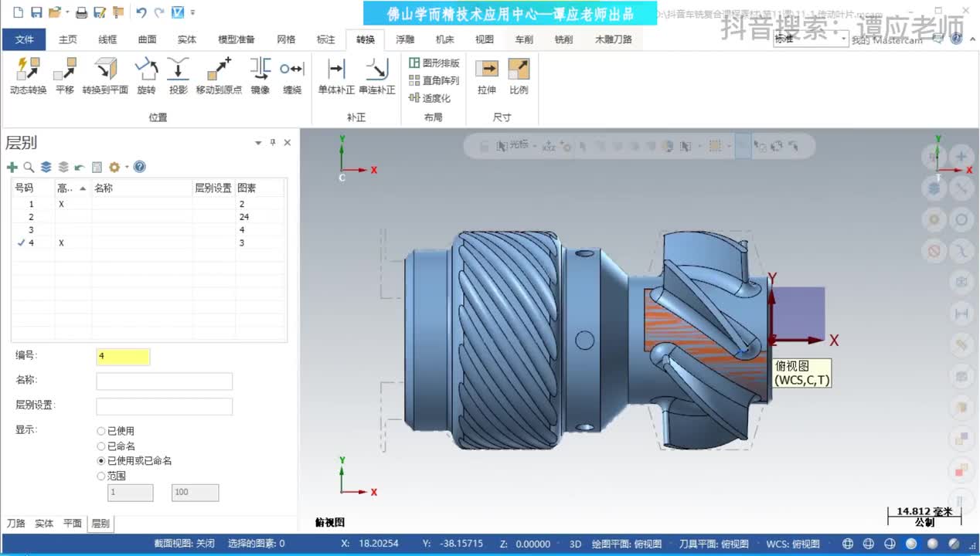Toggle visible X mark for level 1
The height and width of the screenshot is (556, 980).
pos(61,204)
